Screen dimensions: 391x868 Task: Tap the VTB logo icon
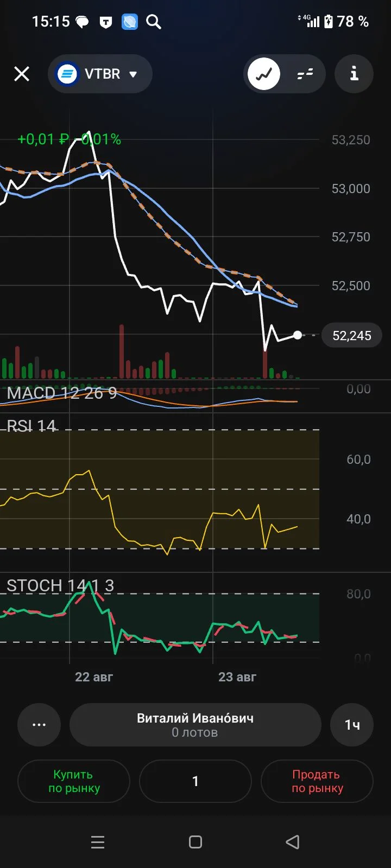pos(68,74)
